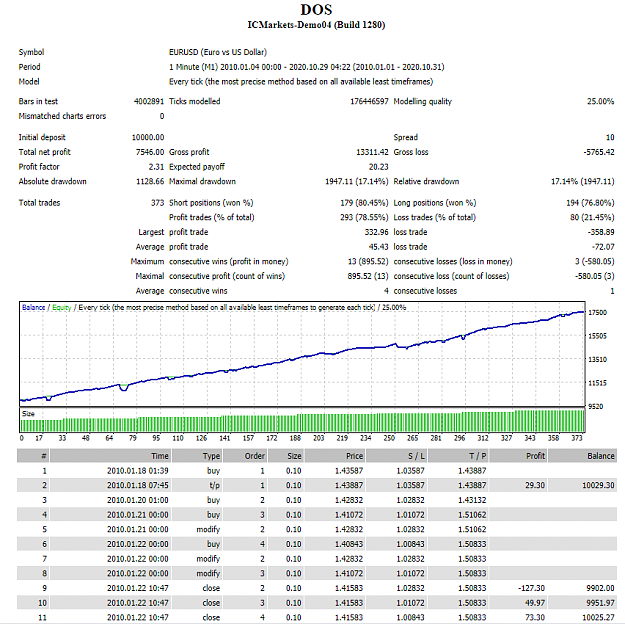Click the Gross profit value 13311.42

click(x=372, y=152)
